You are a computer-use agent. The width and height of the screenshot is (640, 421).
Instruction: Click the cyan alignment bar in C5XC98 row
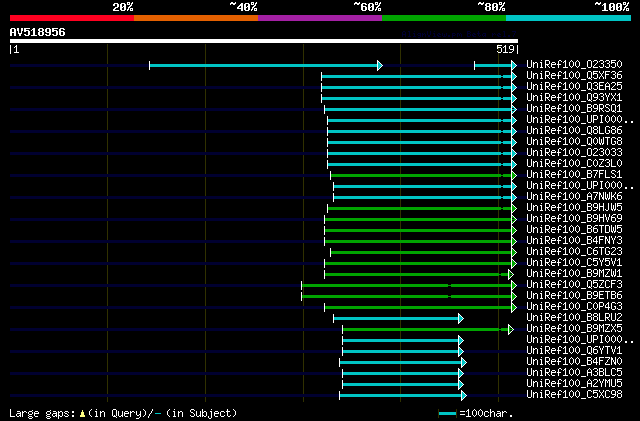coord(403,396)
